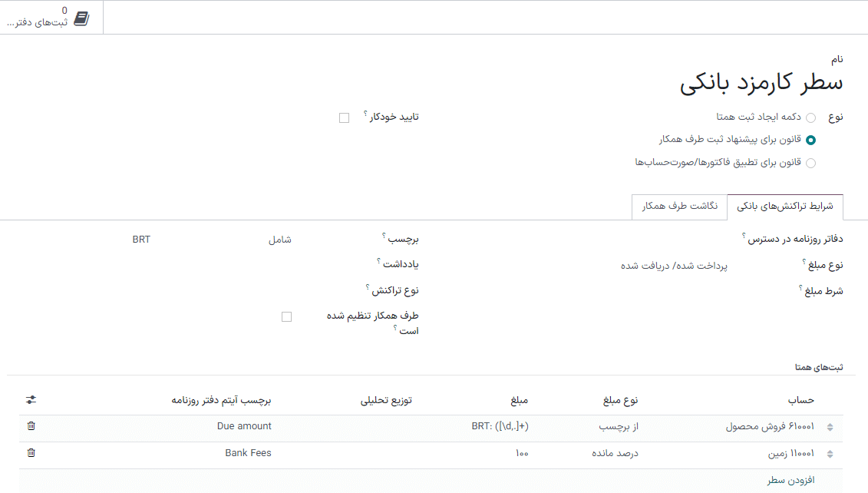Select the دکمه ایجاد ثبت همتا radio option
This screenshot has height=493, width=868.
pyautogui.click(x=810, y=117)
